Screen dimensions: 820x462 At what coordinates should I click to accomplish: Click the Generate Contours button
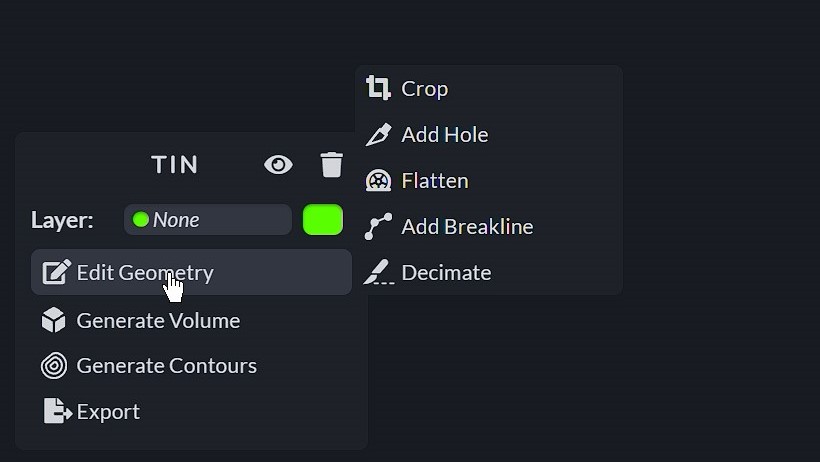point(166,366)
